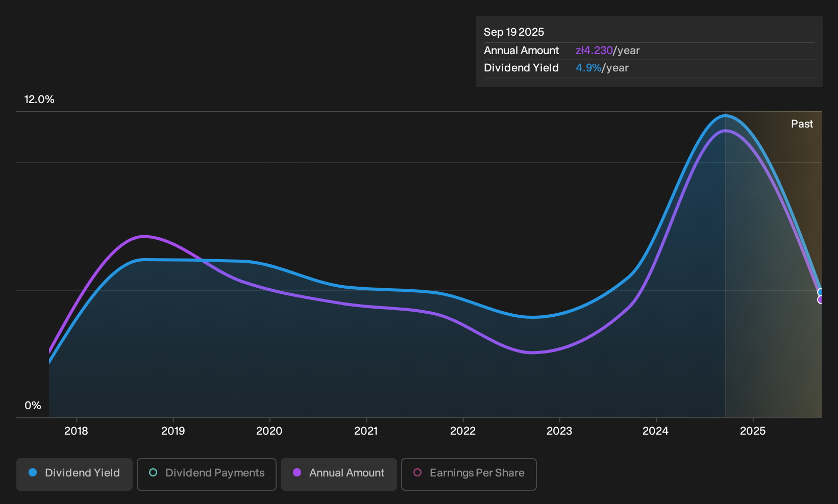The height and width of the screenshot is (504, 838).
Task: Toggle the Dividend Yield series
Action: click(x=75, y=474)
